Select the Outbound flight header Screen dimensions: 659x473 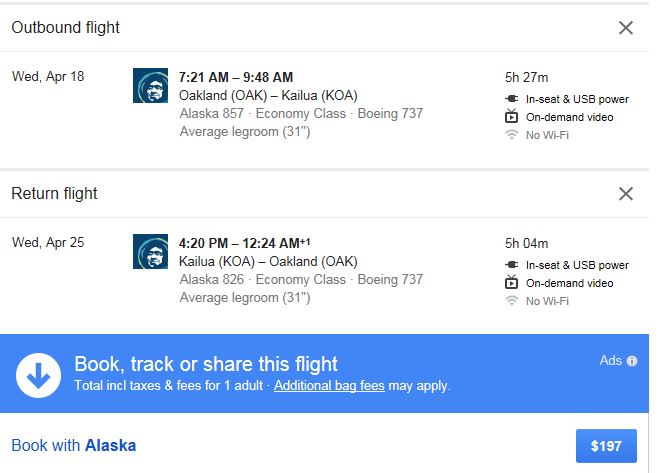coord(65,28)
